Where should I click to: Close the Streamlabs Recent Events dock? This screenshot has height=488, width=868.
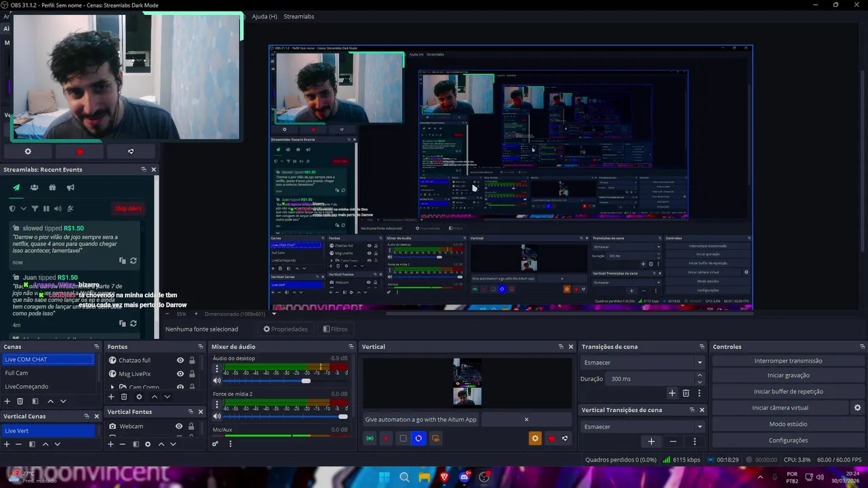pyautogui.click(x=153, y=169)
